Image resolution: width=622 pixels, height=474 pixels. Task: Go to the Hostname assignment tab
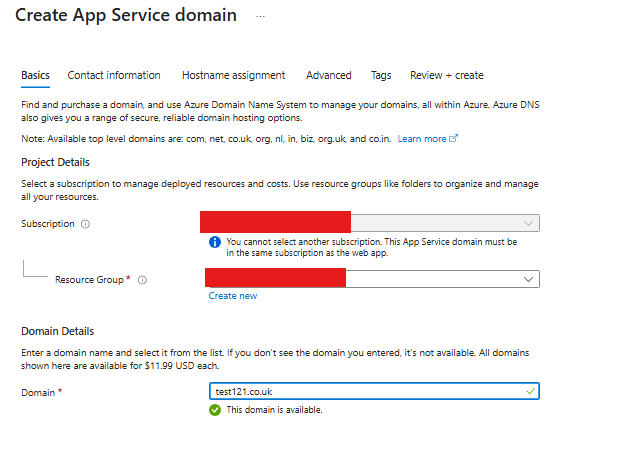[233, 75]
